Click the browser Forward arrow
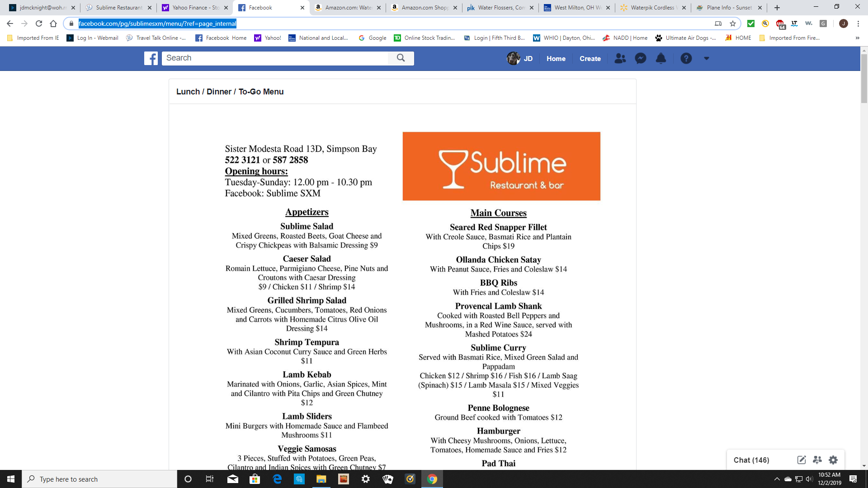 (x=24, y=23)
